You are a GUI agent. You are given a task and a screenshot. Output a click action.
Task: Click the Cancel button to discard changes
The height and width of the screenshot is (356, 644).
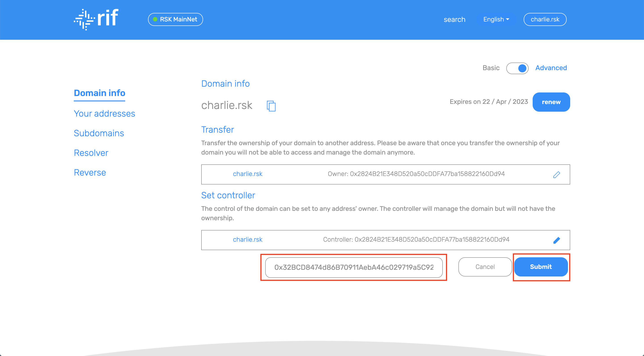click(x=485, y=267)
